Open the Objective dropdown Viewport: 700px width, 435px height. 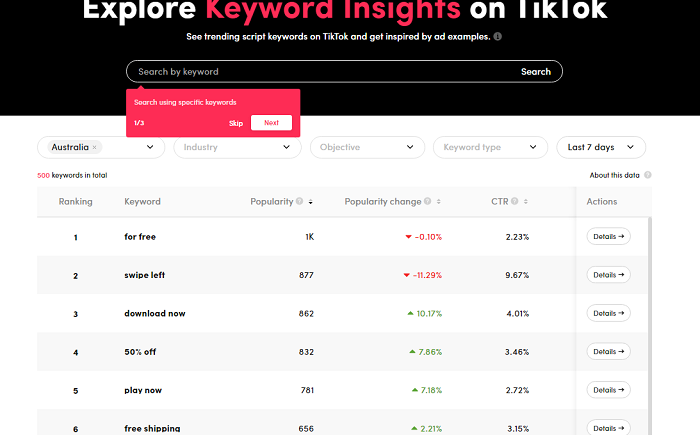pos(367,147)
